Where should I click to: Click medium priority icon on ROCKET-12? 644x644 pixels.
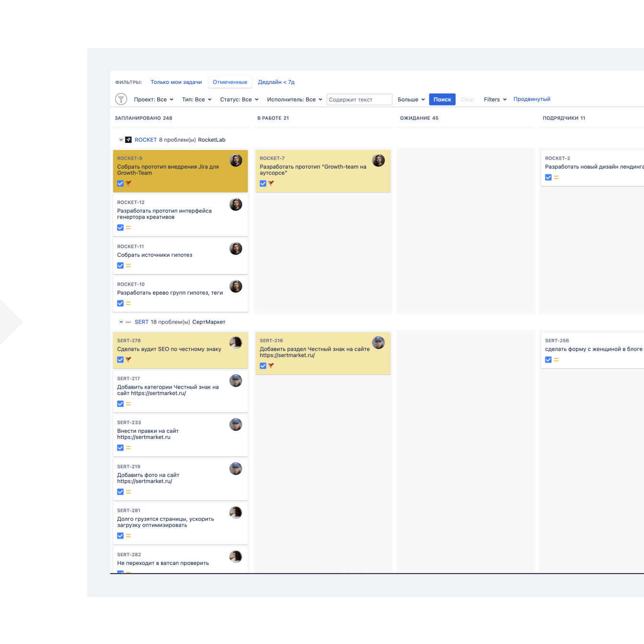[x=128, y=228]
